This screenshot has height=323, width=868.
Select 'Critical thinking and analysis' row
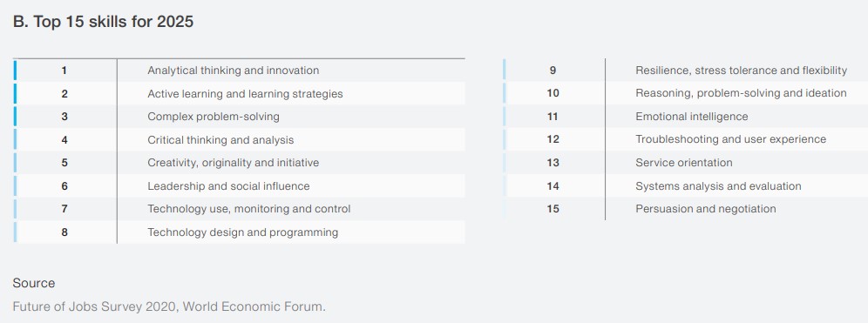coord(239,140)
